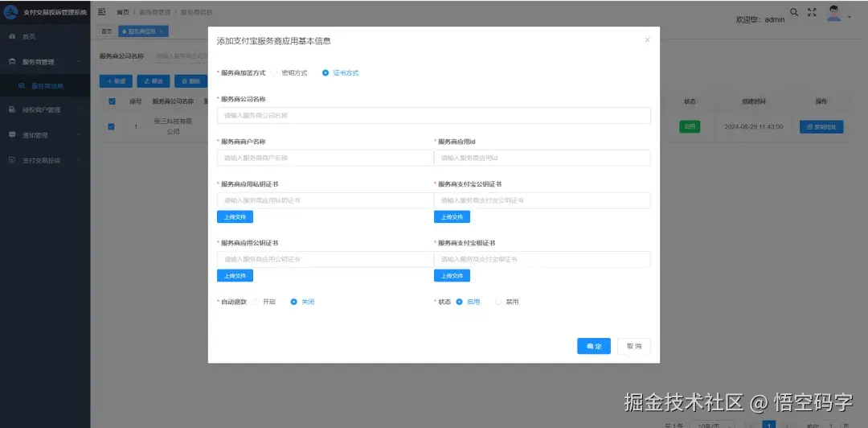Collapse 服务商管理 sidebar menu

pos(45,61)
